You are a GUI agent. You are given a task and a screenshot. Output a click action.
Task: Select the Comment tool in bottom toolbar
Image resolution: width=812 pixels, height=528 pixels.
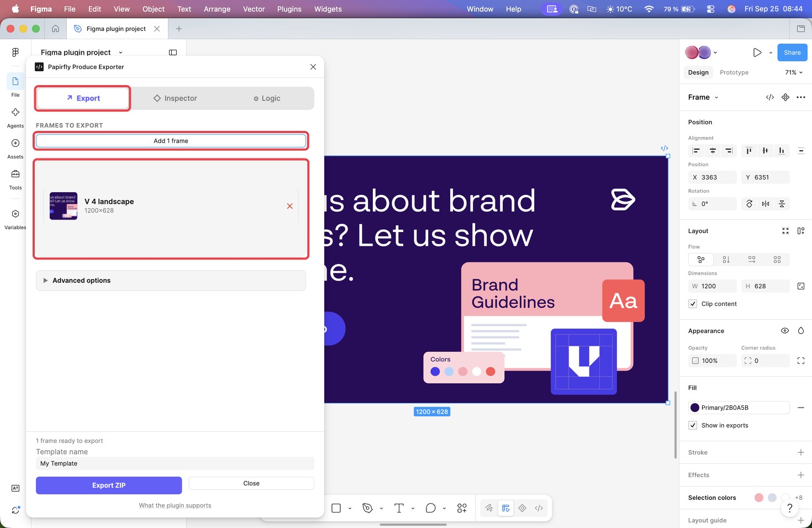[x=431, y=508]
